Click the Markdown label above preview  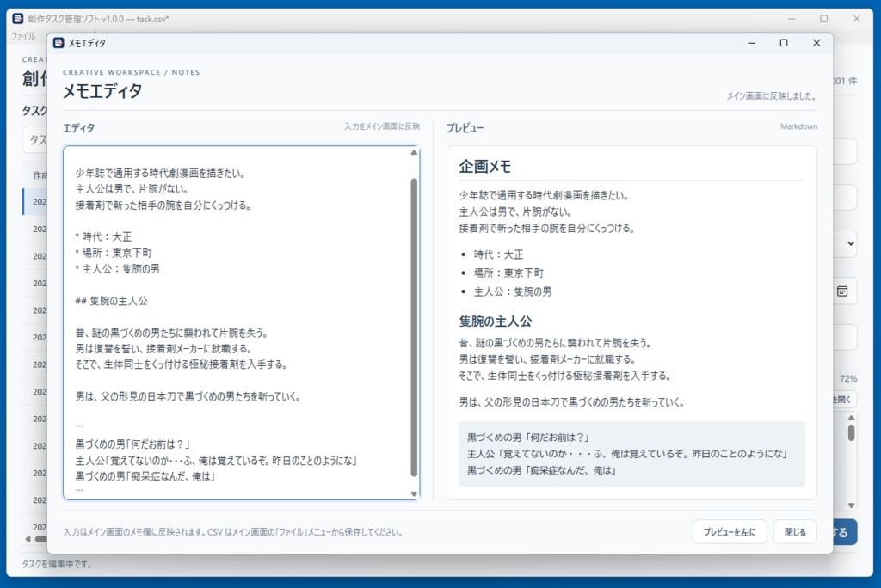coord(798,126)
